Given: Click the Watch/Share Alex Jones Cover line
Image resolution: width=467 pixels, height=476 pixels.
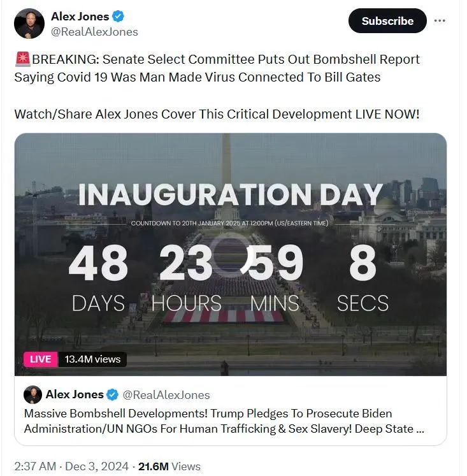Looking at the screenshot, I should pyautogui.click(x=217, y=115).
